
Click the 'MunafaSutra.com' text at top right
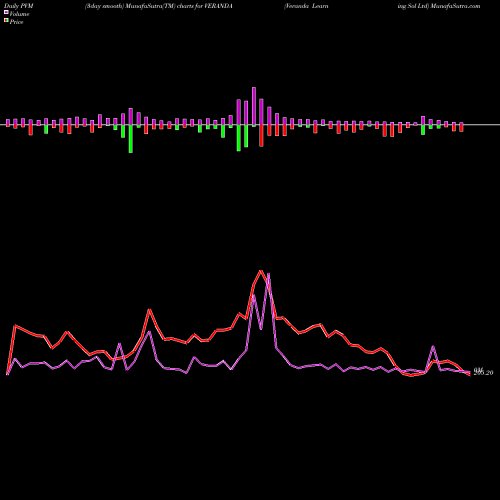[x=455, y=6]
